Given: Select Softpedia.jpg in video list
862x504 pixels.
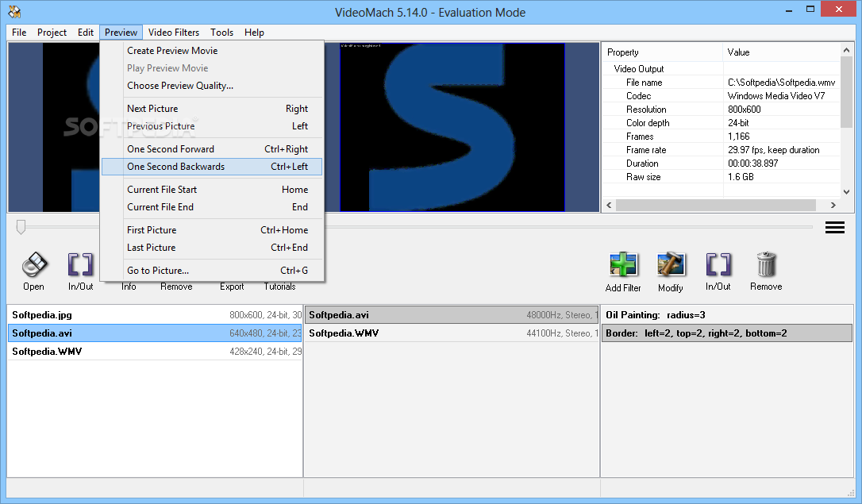Looking at the screenshot, I should click(155, 315).
